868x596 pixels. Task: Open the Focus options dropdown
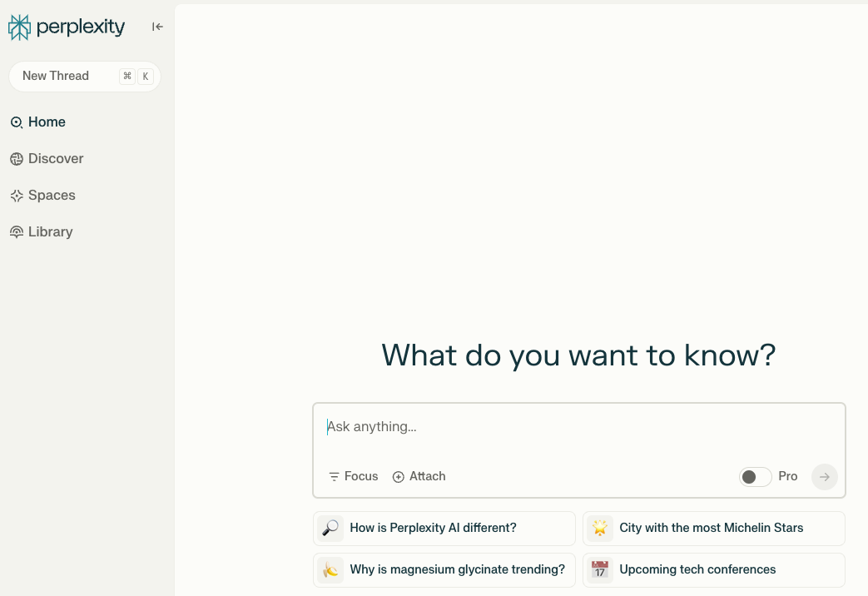click(353, 476)
